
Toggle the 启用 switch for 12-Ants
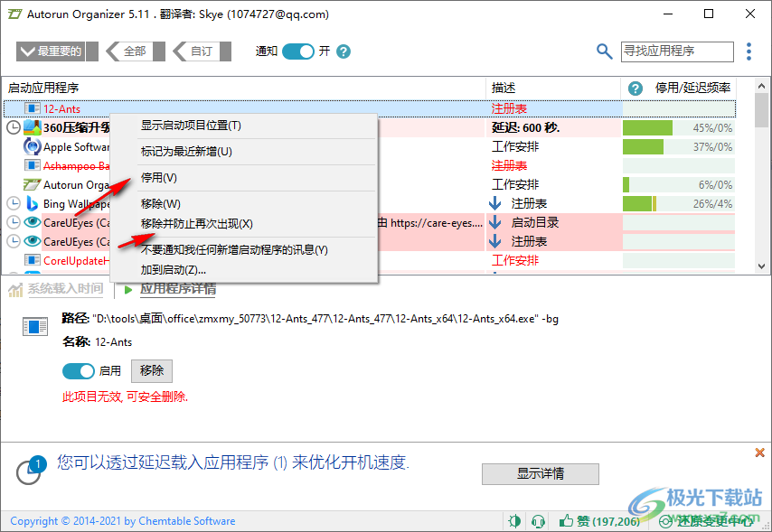point(79,371)
